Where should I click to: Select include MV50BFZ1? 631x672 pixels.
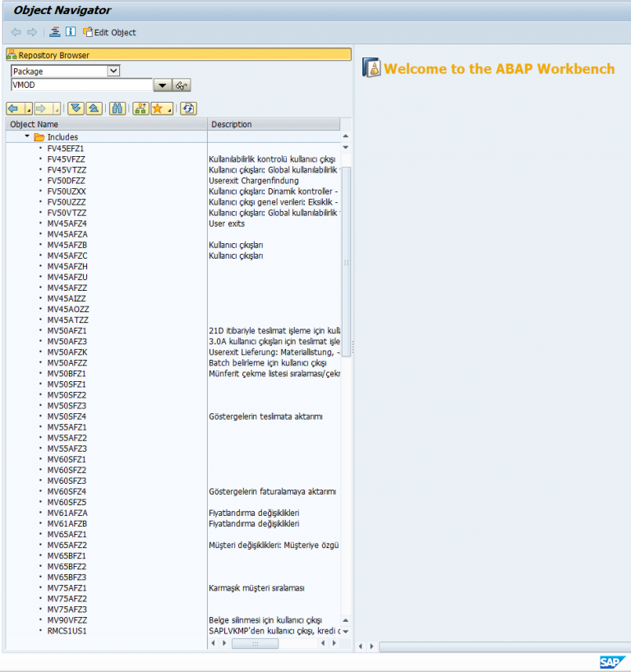point(67,374)
